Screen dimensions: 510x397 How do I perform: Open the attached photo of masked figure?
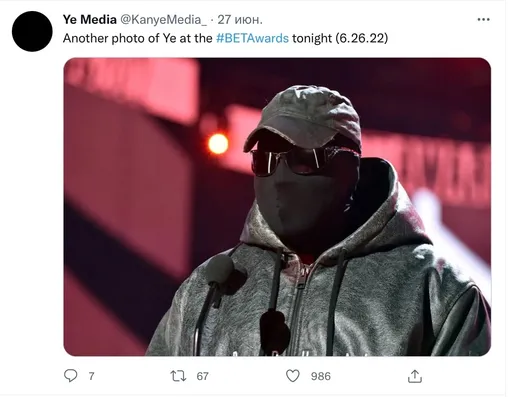[277, 207]
